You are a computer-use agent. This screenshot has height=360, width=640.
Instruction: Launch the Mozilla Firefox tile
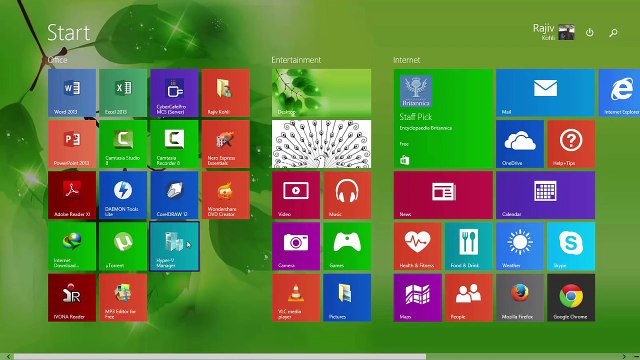[x=520, y=298]
